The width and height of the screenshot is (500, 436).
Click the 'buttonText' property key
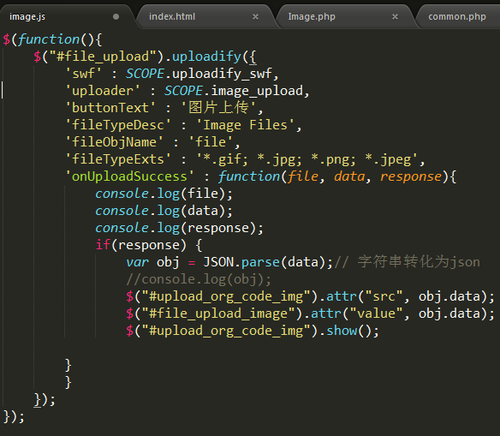(x=111, y=108)
